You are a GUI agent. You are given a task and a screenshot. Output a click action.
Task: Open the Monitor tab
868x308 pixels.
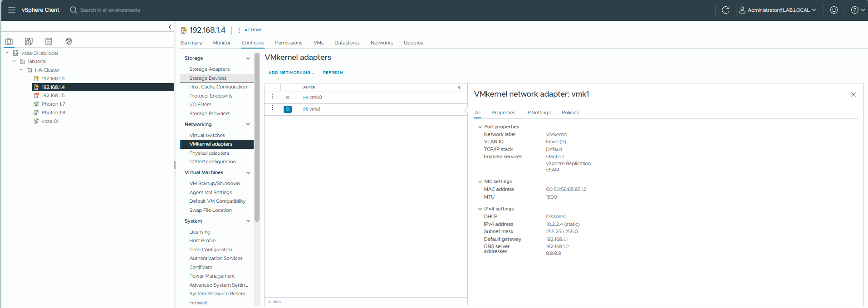(x=222, y=43)
